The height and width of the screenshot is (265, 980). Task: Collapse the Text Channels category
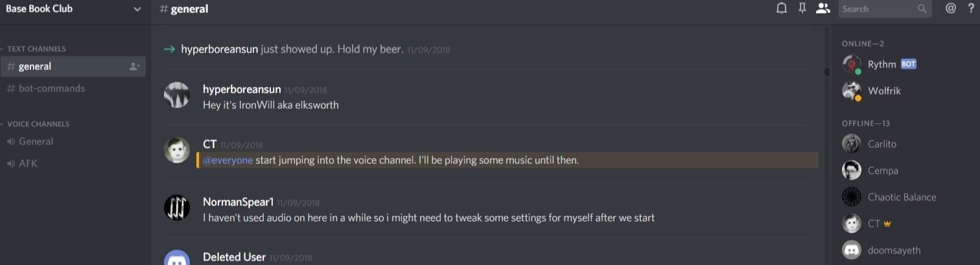[x=36, y=49]
